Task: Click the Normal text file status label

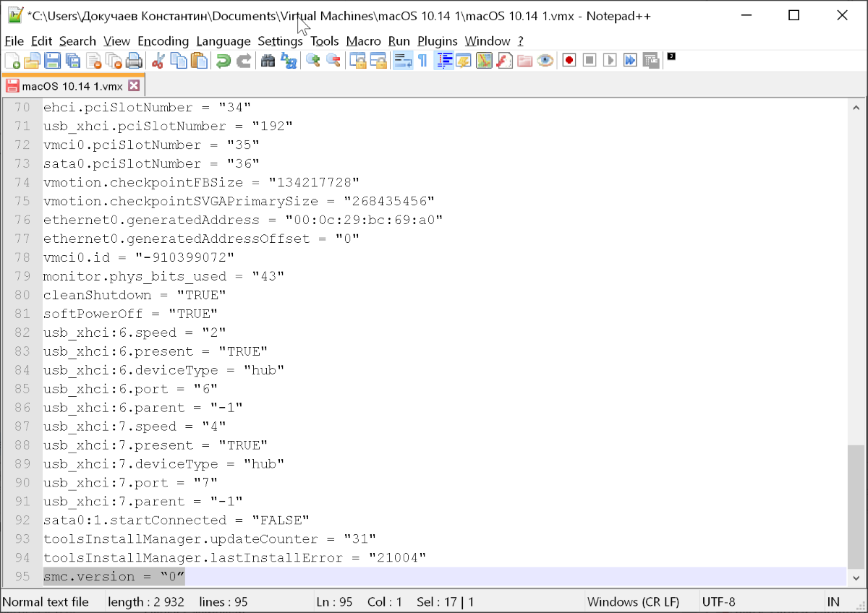Action: point(46,601)
